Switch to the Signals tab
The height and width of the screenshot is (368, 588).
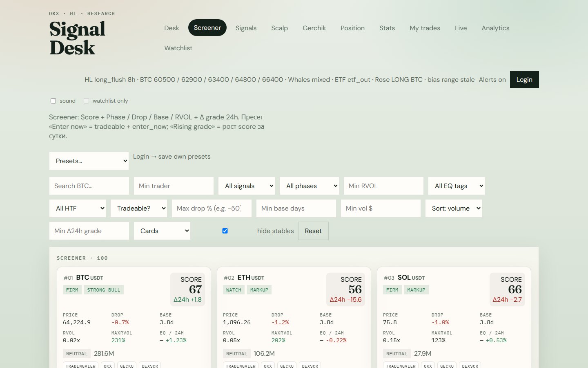click(x=246, y=28)
